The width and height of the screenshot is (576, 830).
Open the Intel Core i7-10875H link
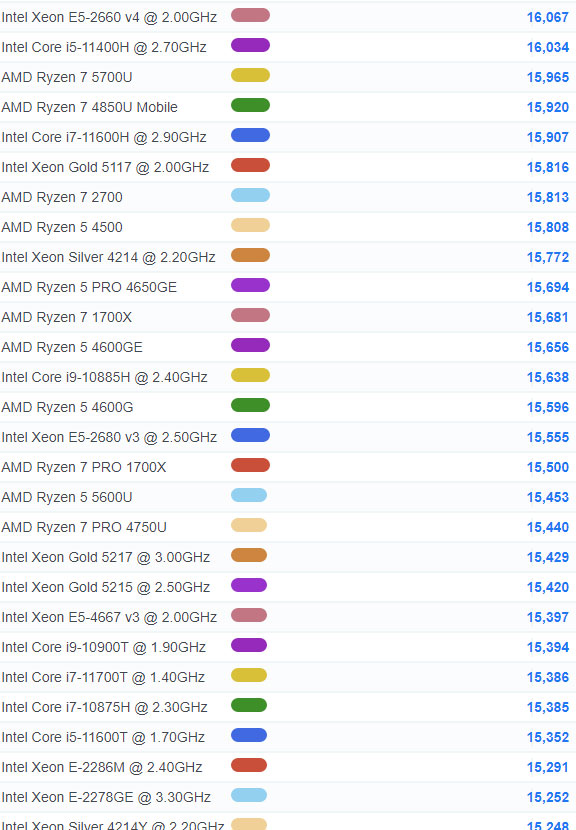(104, 707)
